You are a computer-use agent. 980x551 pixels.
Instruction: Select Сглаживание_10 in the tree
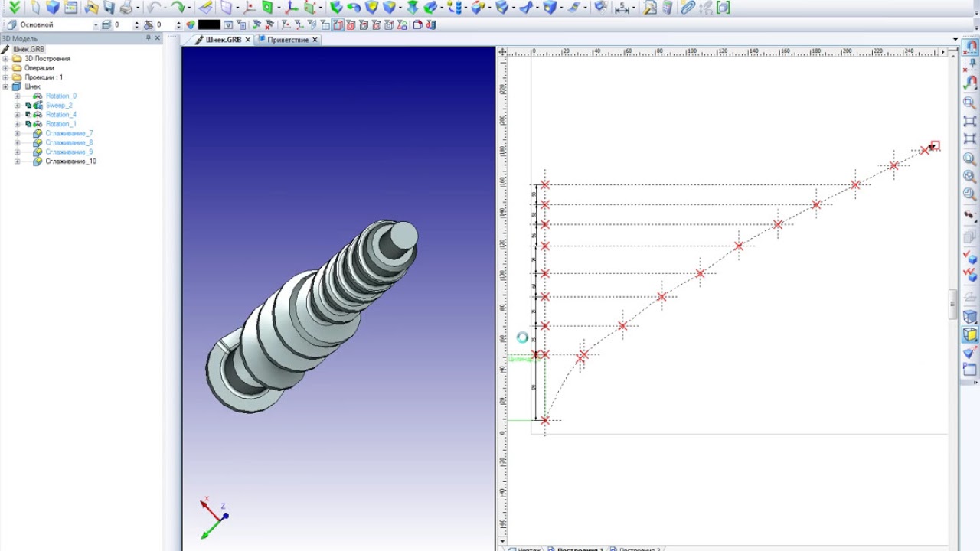tap(70, 161)
